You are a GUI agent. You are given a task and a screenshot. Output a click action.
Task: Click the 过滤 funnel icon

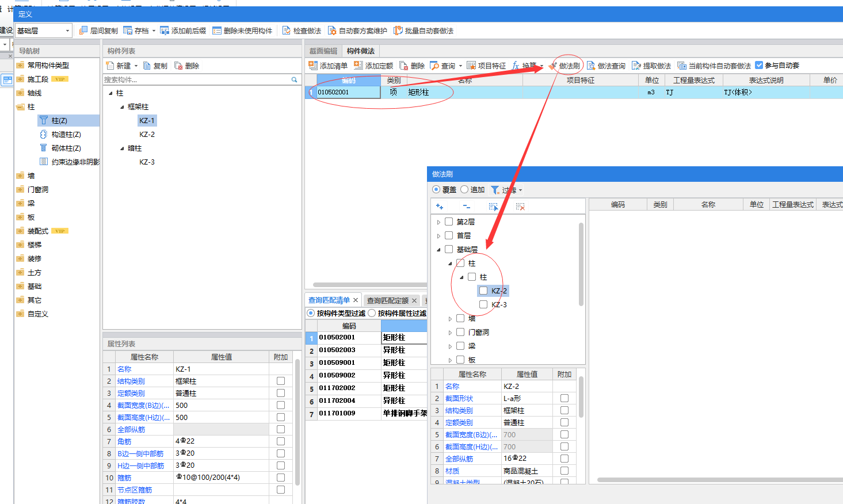click(x=495, y=189)
